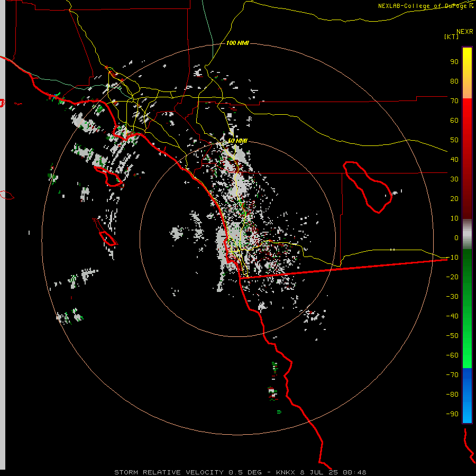476x476 pixels.
Task: Click the positive 50 scale value
Action: pyautogui.click(x=454, y=140)
